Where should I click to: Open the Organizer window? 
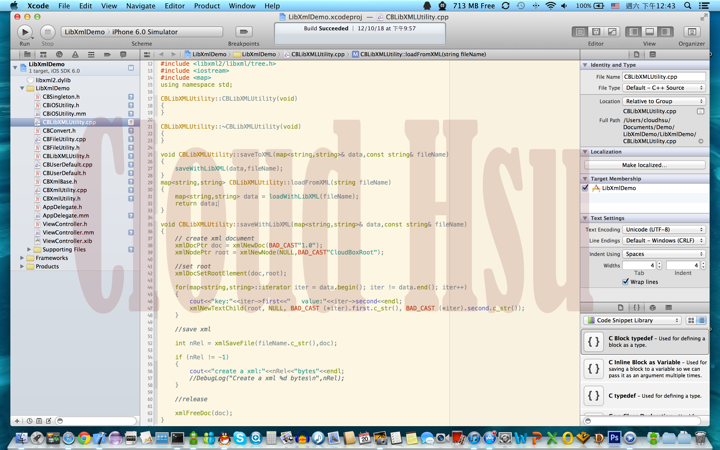(692, 32)
